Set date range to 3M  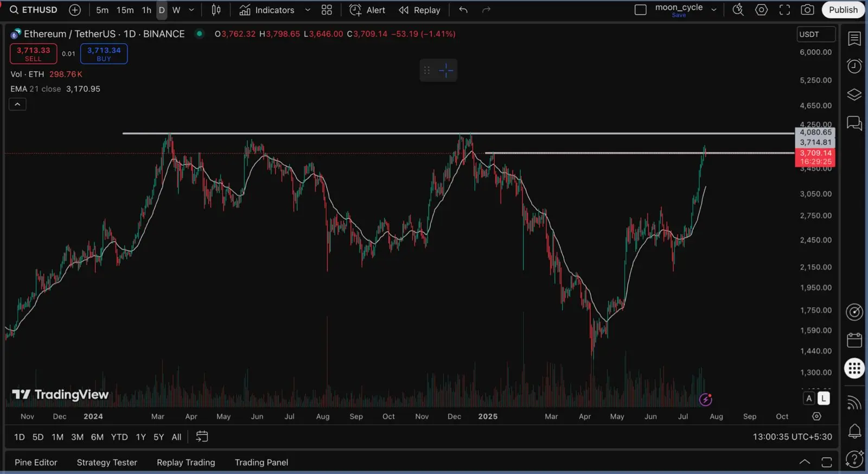(x=77, y=437)
